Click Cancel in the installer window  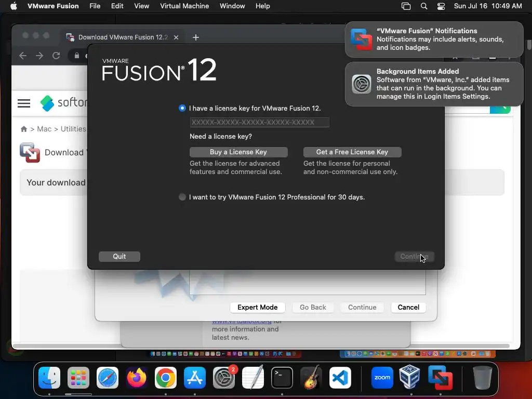click(408, 308)
